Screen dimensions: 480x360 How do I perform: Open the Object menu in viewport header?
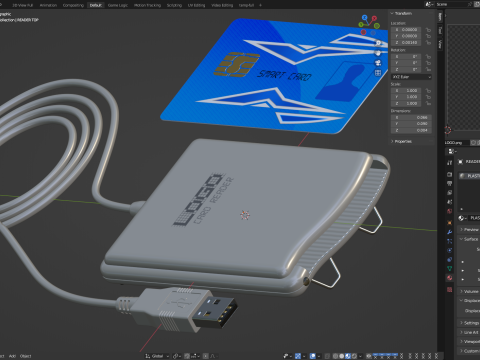[x=25, y=356]
